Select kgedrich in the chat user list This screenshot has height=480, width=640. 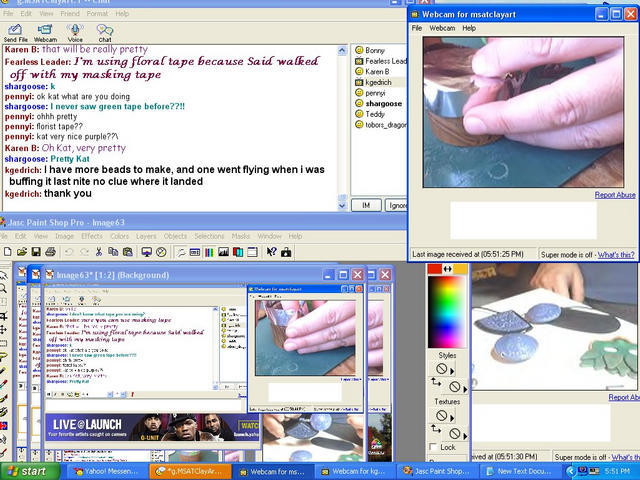378,82
